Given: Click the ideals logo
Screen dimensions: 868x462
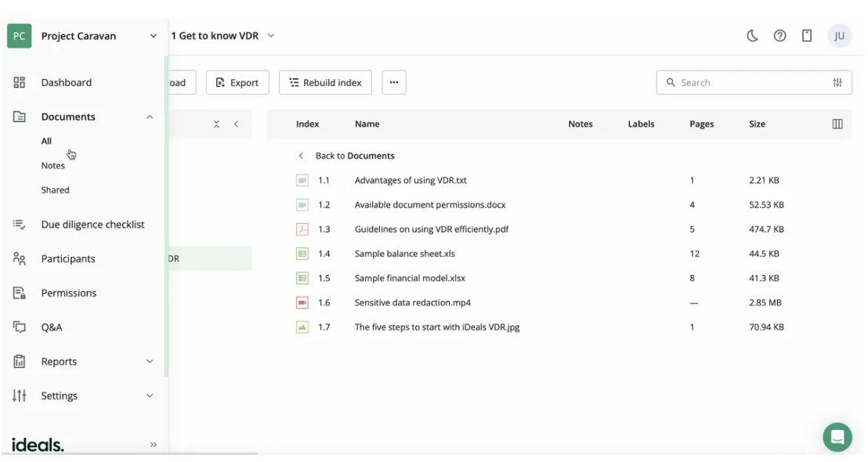Looking at the screenshot, I should click(38, 444).
